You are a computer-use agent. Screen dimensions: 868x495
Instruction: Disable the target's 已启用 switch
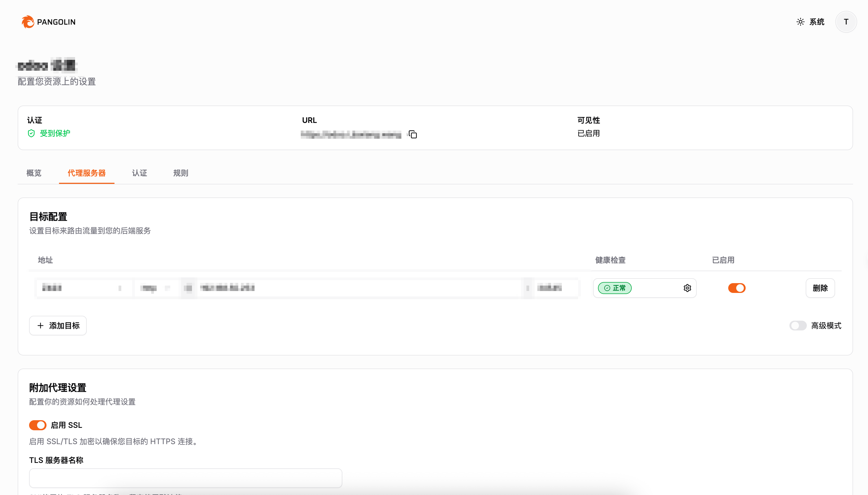tap(736, 288)
